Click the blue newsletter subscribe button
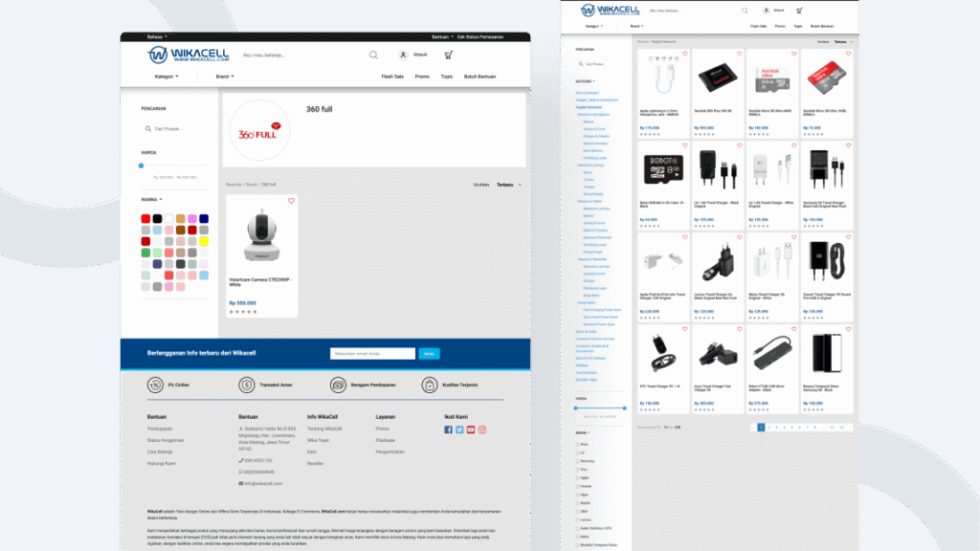 pyautogui.click(x=429, y=354)
